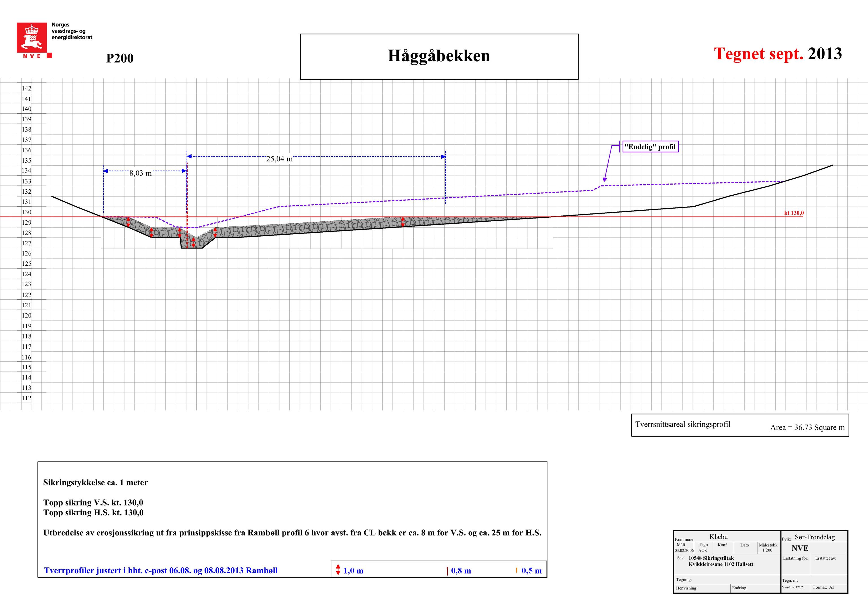868x614 pixels.
Task: Click the 'Format: A3' cell
Action: click(829, 588)
